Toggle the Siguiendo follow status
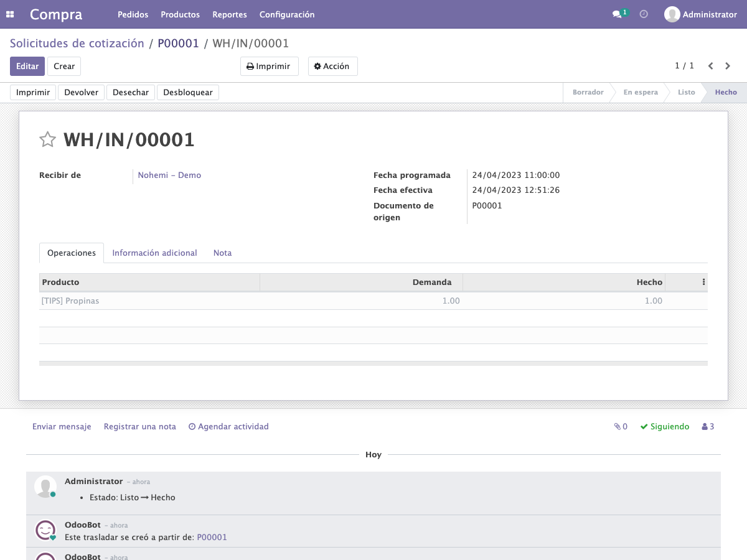 (665, 426)
